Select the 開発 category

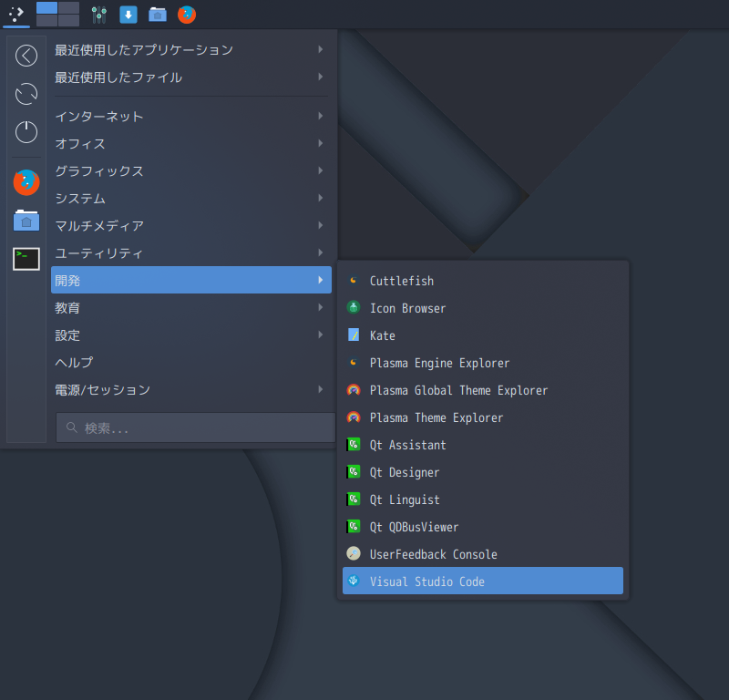tap(191, 280)
